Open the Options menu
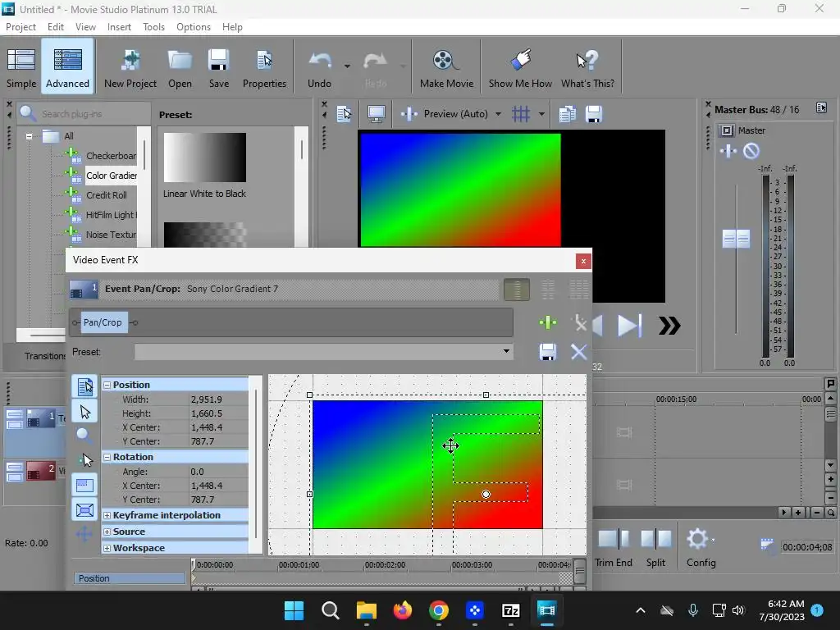This screenshot has width=840, height=630. (x=194, y=27)
